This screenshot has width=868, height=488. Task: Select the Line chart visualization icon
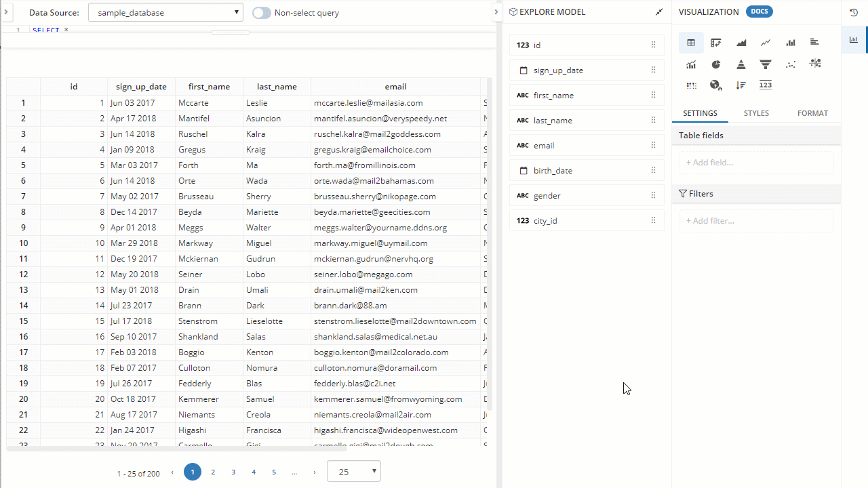click(766, 43)
